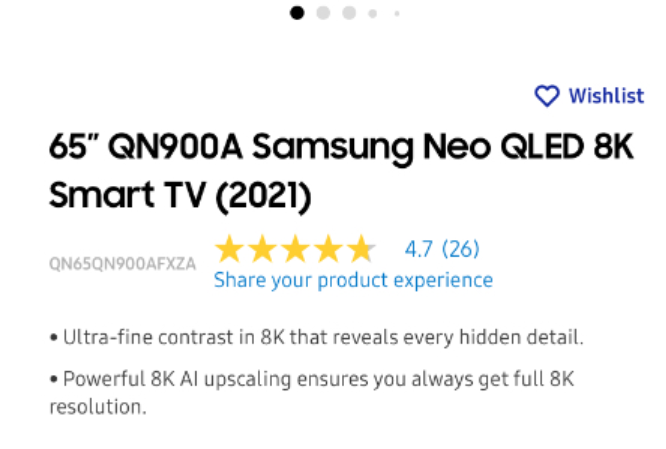666x449 pixels.
Task: Select the first black carousel dot
Action: coord(297,13)
